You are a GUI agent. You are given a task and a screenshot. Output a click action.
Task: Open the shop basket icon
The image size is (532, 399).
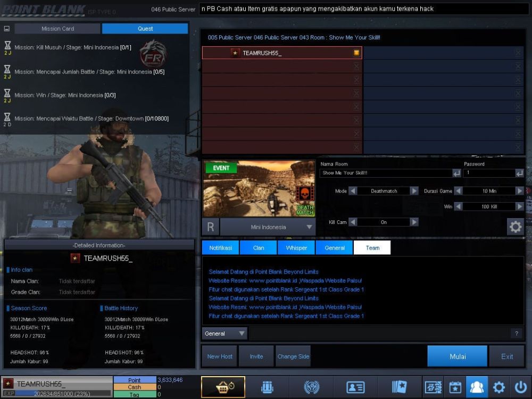click(223, 387)
